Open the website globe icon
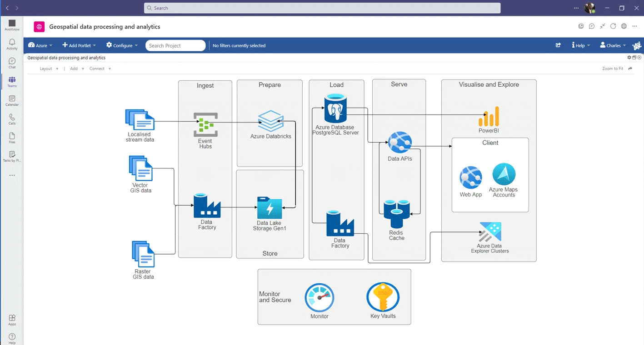644x345 pixels. (x=624, y=26)
